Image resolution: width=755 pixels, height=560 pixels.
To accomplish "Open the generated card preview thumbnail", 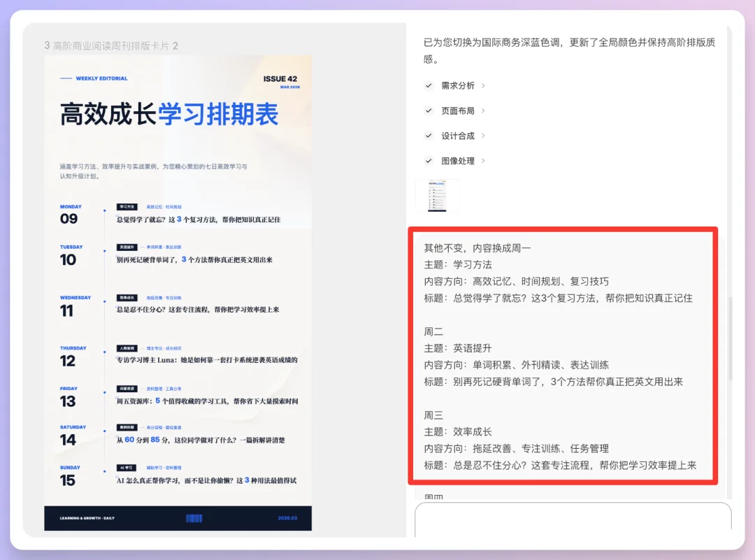I will [438, 196].
